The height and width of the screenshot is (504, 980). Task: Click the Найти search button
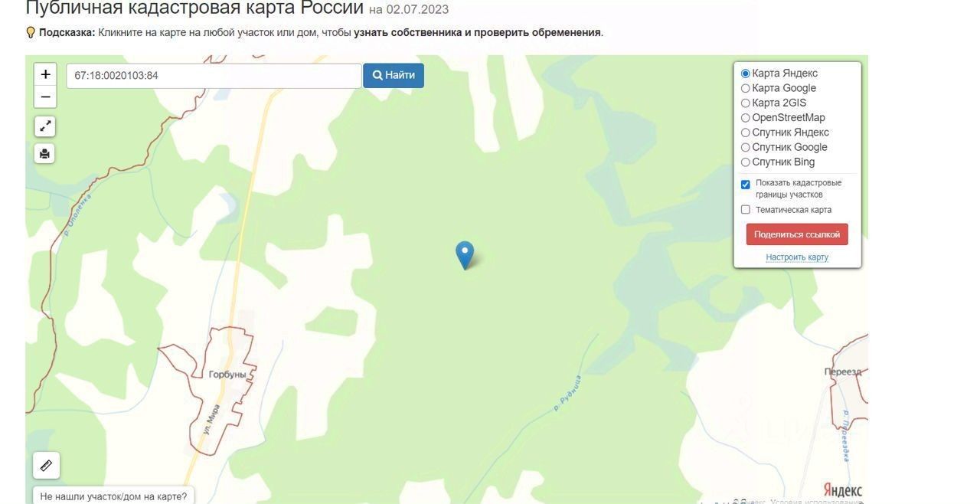coord(394,75)
